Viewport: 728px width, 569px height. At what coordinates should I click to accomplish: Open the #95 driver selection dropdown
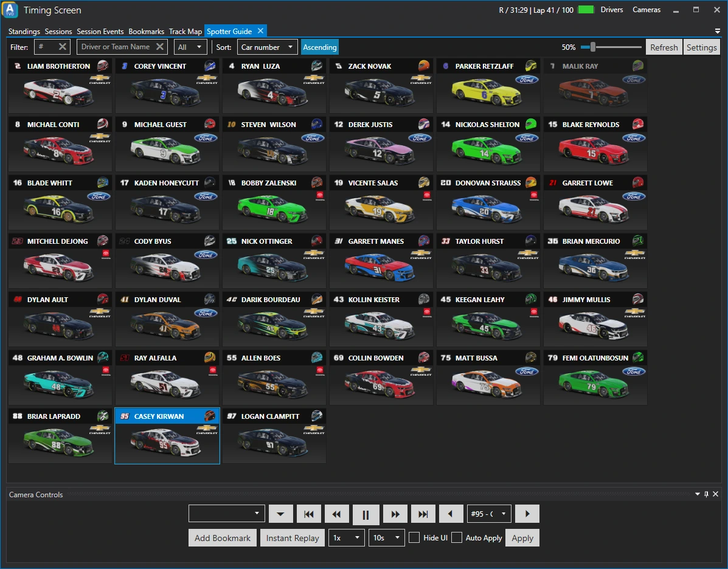(x=489, y=514)
